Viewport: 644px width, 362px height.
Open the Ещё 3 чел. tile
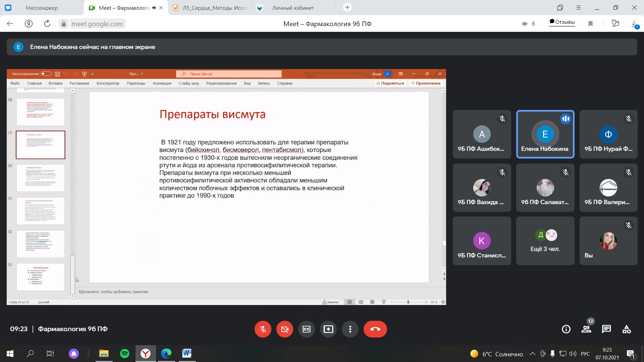coord(545,241)
